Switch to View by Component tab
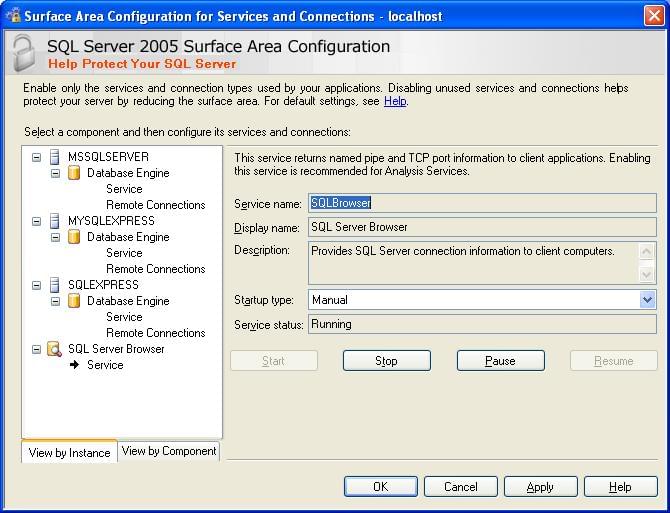 [169, 451]
